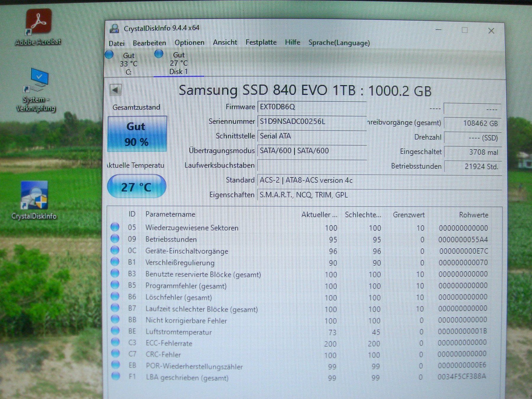Open the Bearbeiten menu

[149, 43]
